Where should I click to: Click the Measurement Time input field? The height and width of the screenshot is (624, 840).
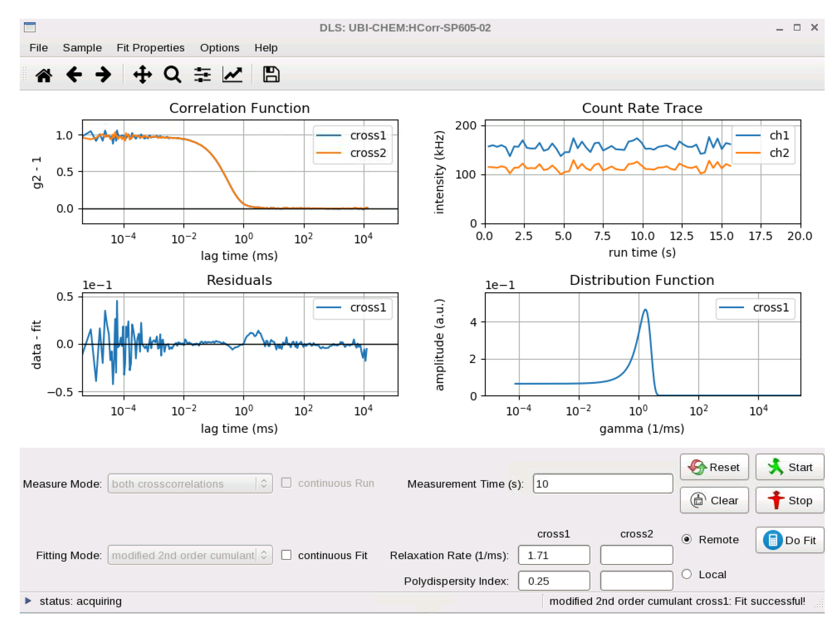(x=602, y=483)
